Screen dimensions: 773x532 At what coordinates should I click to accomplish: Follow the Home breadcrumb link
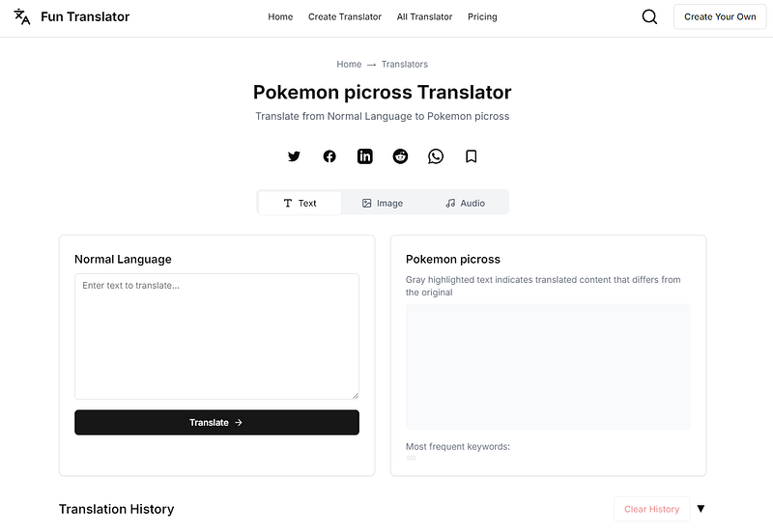(349, 64)
